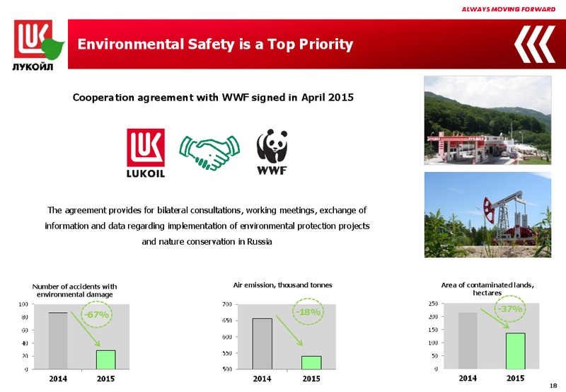Click the agreement description paragraph
Screen dimensions: 566x392
pos(207,226)
